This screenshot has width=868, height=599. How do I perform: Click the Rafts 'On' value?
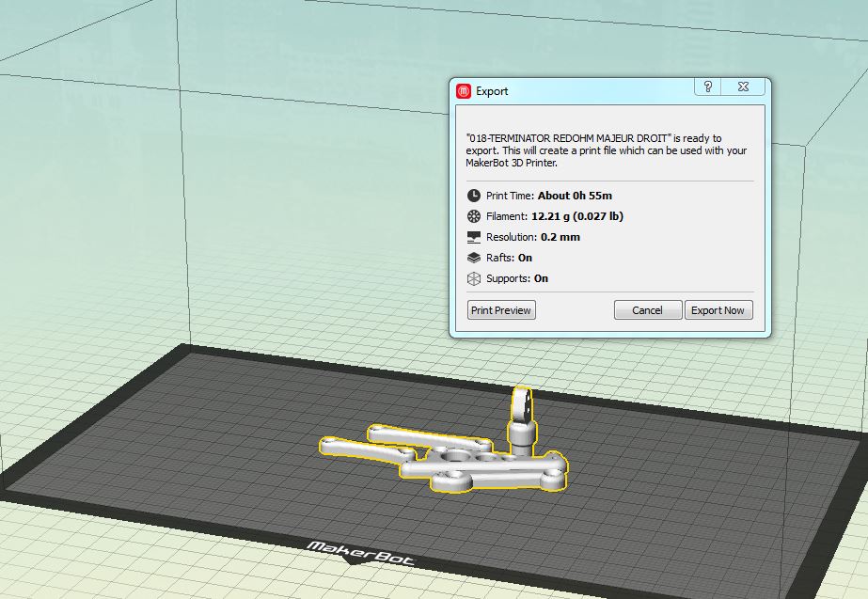525,258
